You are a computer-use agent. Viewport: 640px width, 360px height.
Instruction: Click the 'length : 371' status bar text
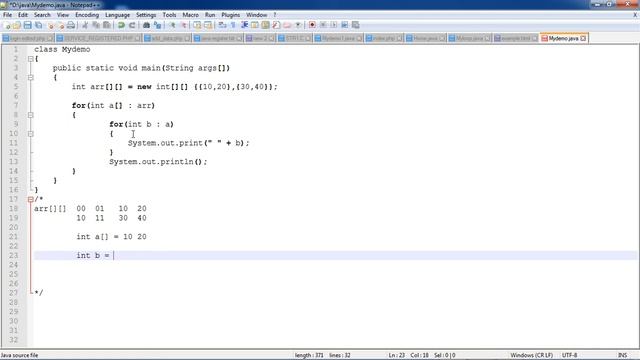click(x=309, y=355)
